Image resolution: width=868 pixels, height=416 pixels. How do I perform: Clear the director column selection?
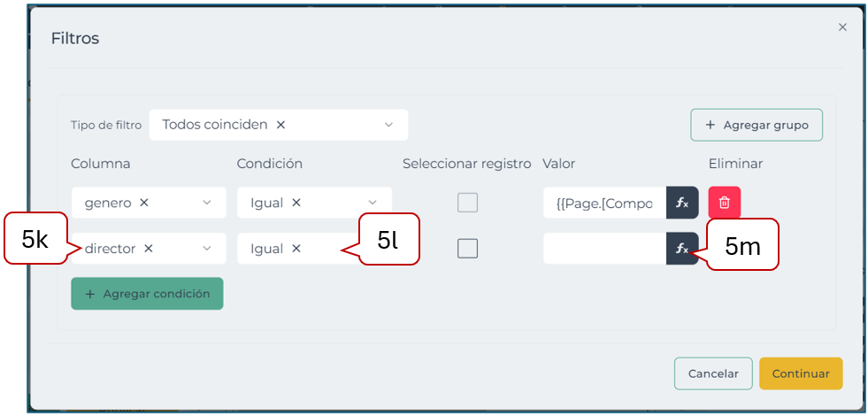(x=149, y=249)
